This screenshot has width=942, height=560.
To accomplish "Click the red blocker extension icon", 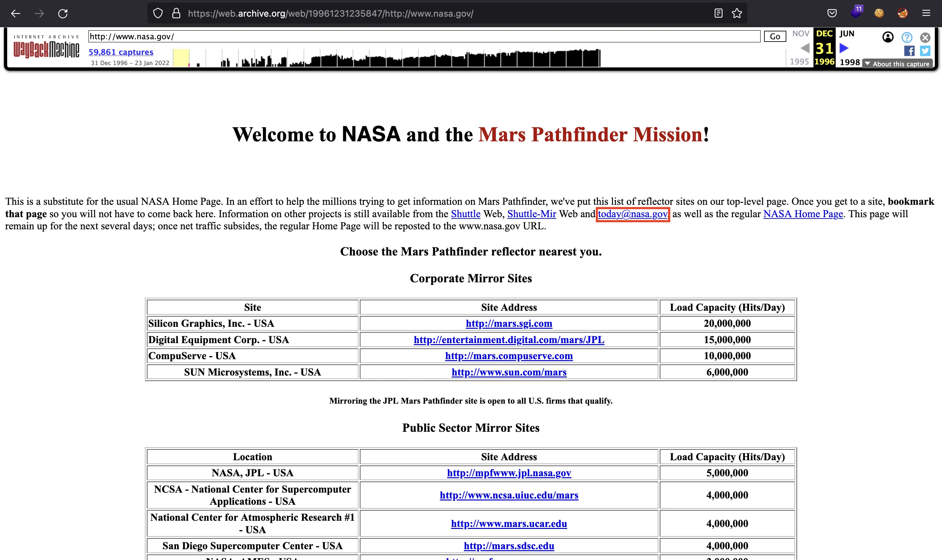I will 902,14.
